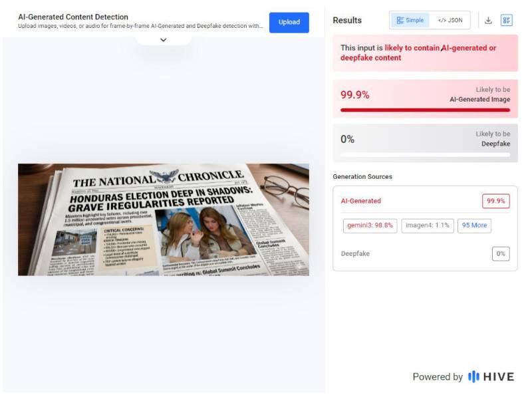Click the Hive logo at bottom
The width and height of the screenshot is (532, 399).
coord(491,376)
